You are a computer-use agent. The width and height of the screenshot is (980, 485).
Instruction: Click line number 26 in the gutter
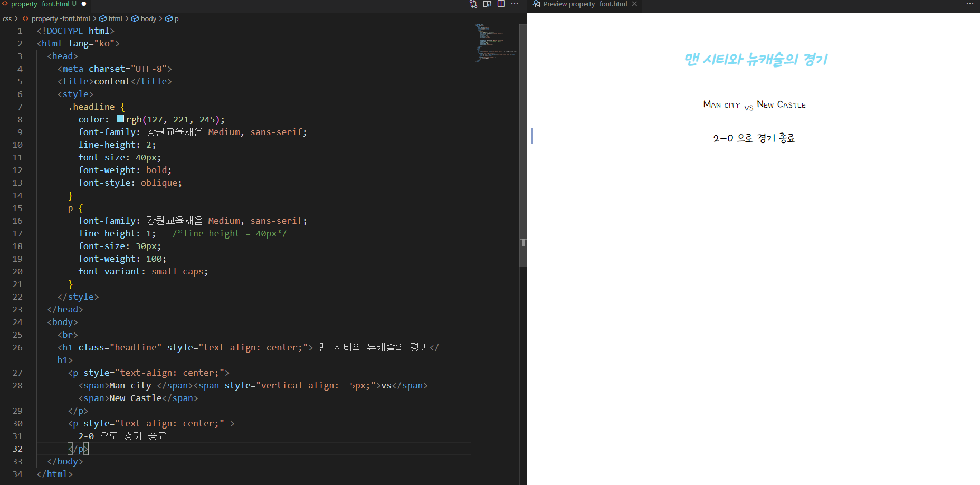click(17, 347)
